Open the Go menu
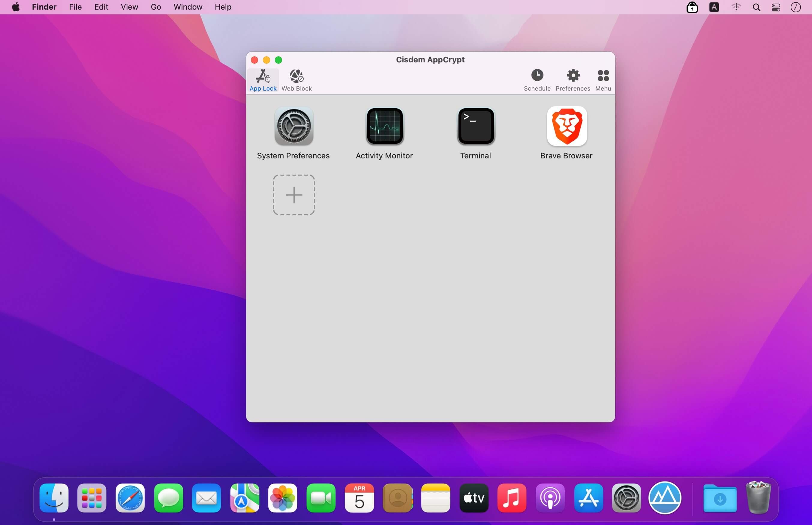Screen dimensions: 812x525 click(x=156, y=7)
